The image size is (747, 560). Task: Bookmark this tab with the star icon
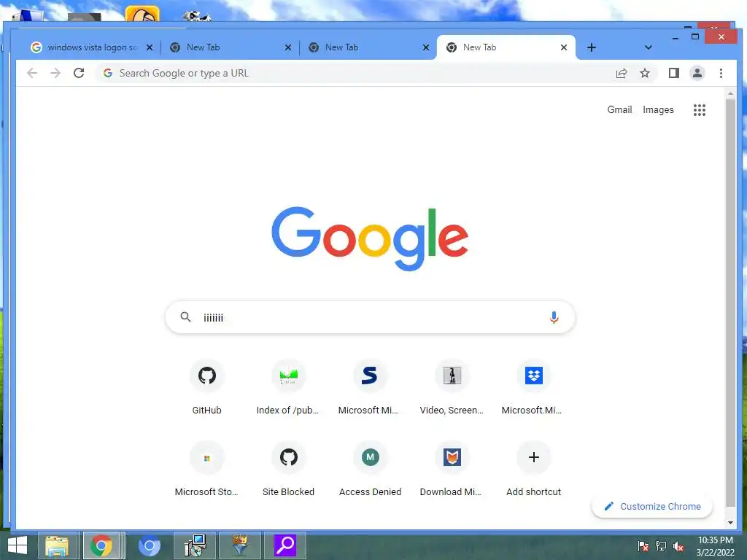coord(645,73)
